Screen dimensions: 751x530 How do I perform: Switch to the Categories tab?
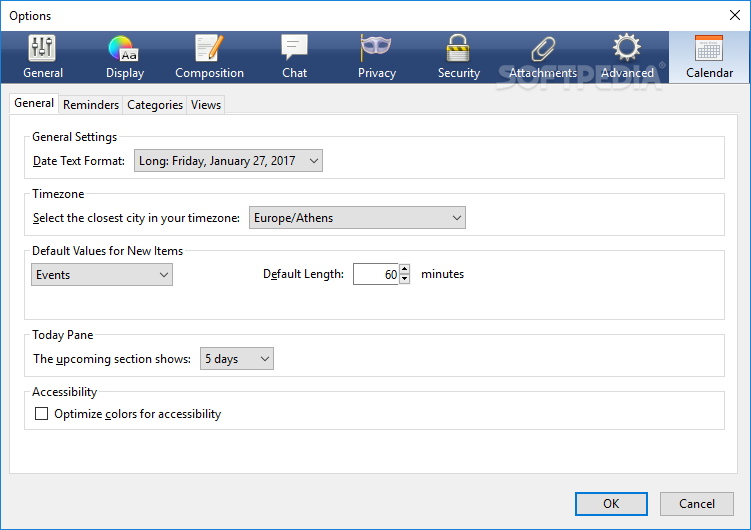click(155, 104)
